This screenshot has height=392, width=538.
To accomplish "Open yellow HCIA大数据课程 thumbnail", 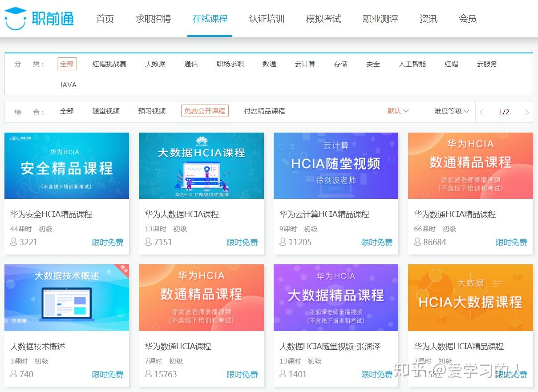I will click(x=470, y=298).
